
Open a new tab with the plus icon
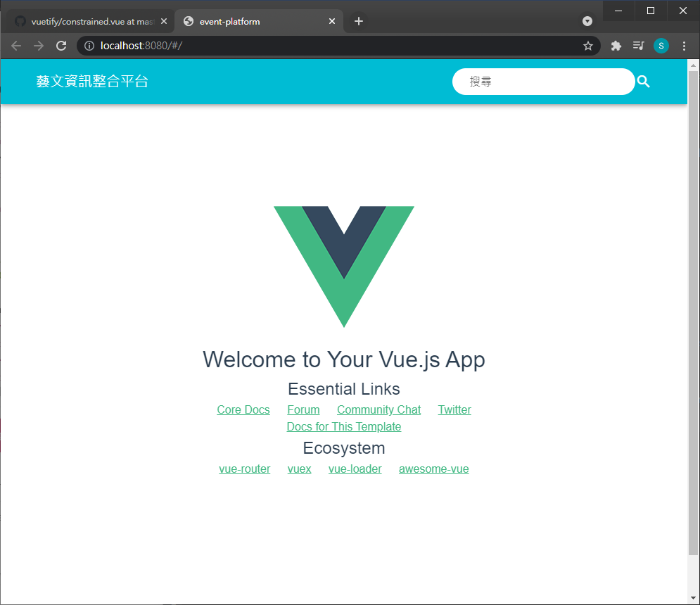(x=359, y=21)
